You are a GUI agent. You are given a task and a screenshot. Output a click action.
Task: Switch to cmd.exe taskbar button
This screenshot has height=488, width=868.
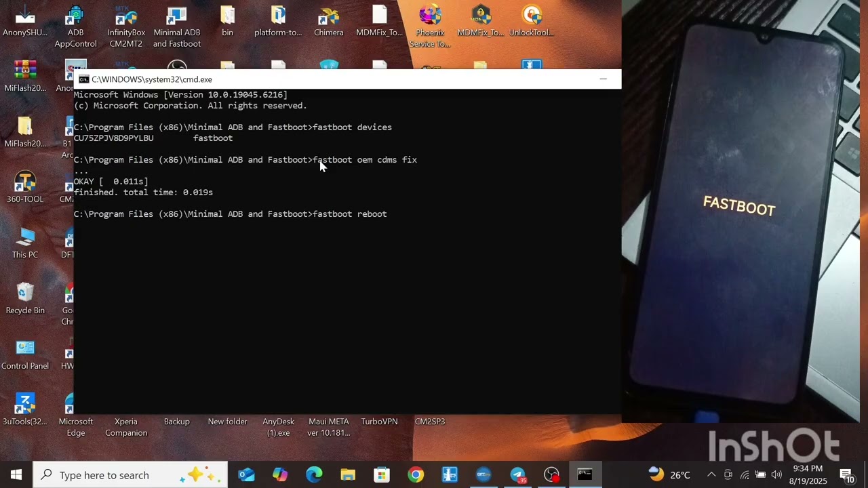585,474
